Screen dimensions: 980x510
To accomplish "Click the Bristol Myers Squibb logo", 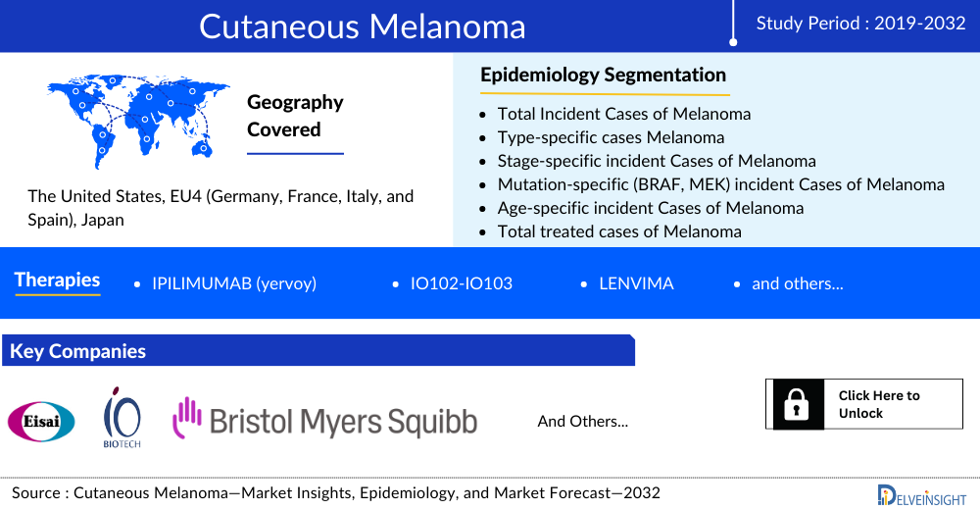I will pos(325,421).
